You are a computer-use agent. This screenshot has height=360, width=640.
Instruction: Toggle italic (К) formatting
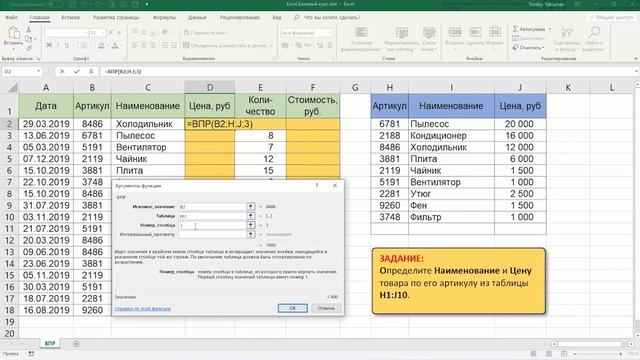[58, 45]
